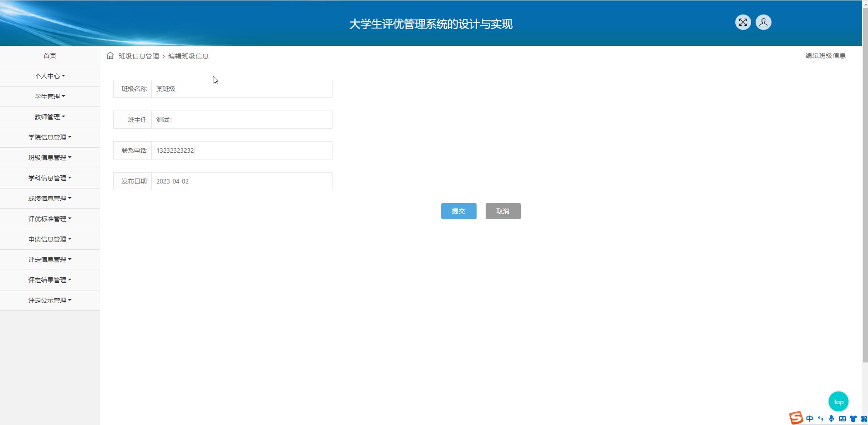Click the round Top button
The height and width of the screenshot is (425, 868).
(x=838, y=401)
